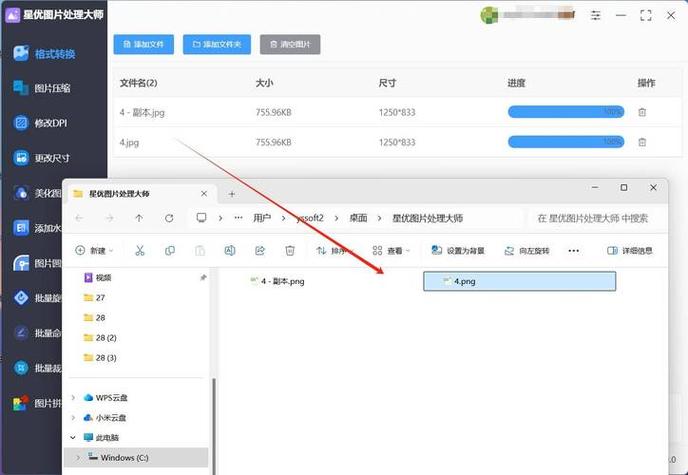
Task: Click the 清空图片 button
Action: click(290, 44)
